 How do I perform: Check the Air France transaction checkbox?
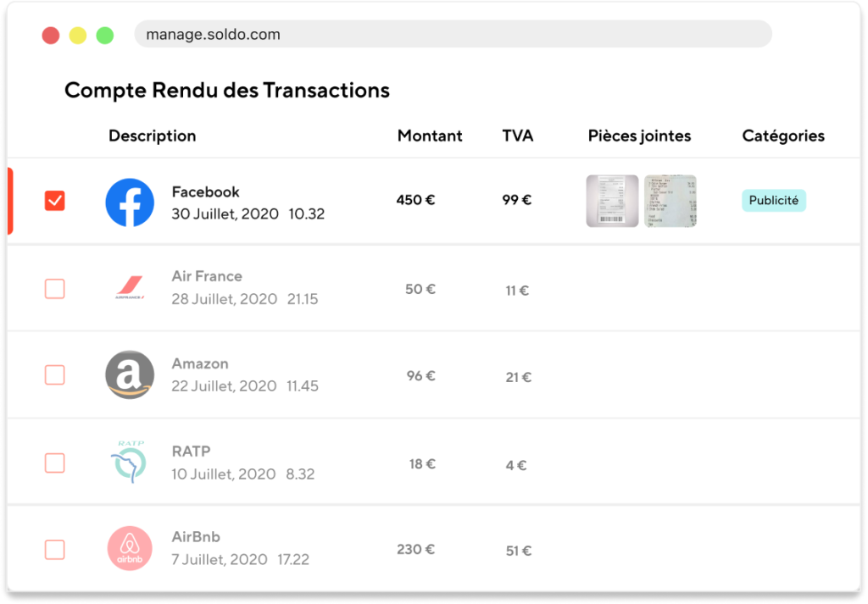(55, 289)
